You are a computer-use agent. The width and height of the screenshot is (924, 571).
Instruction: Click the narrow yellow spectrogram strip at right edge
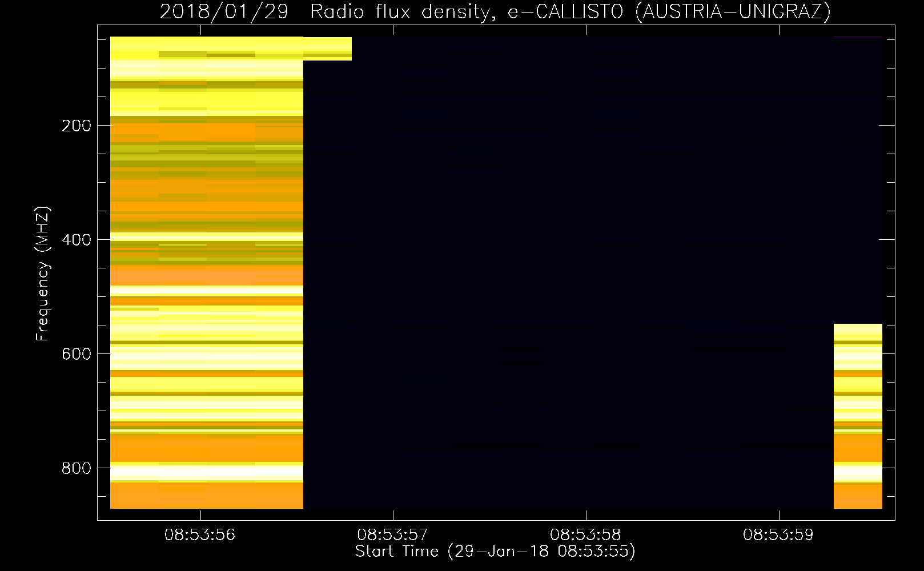pyautogui.click(x=858, y=416)
